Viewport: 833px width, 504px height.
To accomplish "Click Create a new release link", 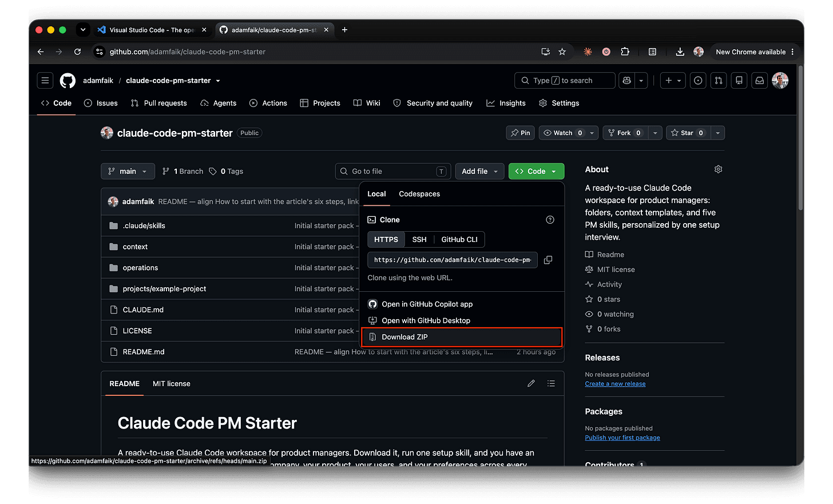I will (x=615, y=384).
